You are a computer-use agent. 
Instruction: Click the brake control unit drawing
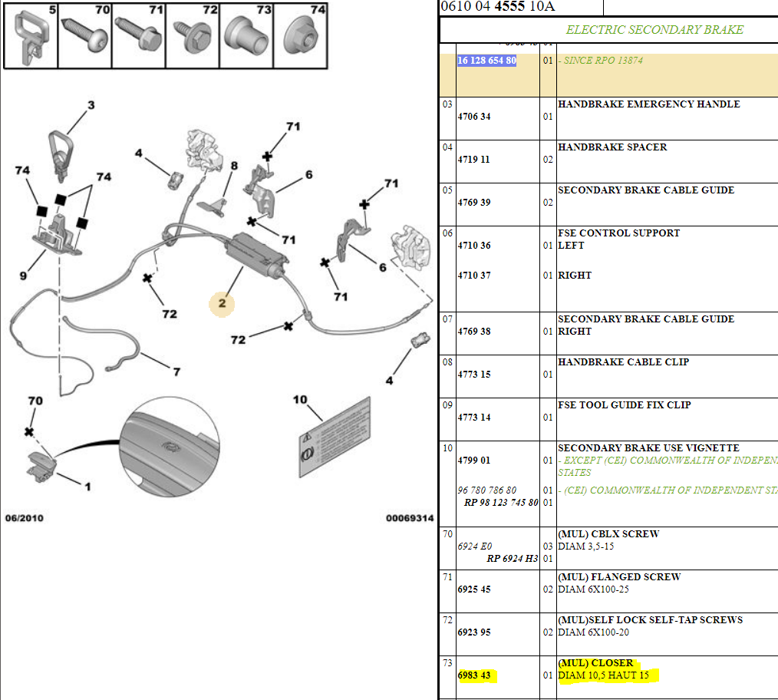point(256,255)
